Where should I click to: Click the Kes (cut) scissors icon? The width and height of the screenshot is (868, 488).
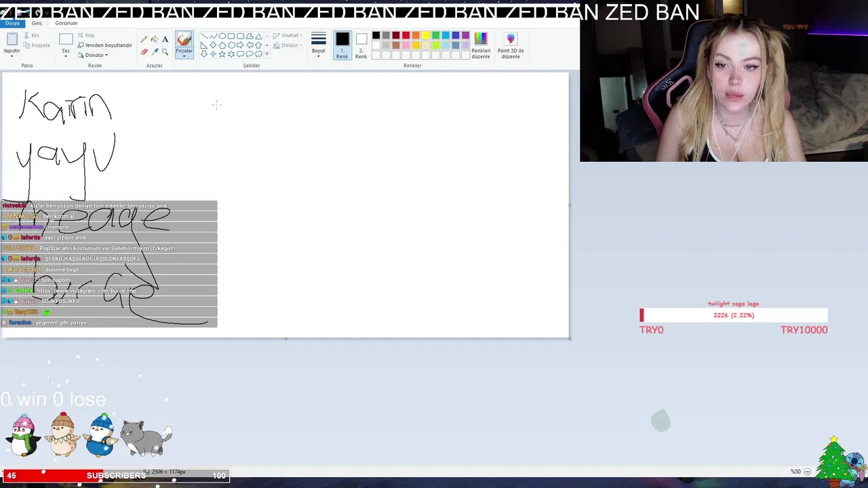(x=26, y=35)
